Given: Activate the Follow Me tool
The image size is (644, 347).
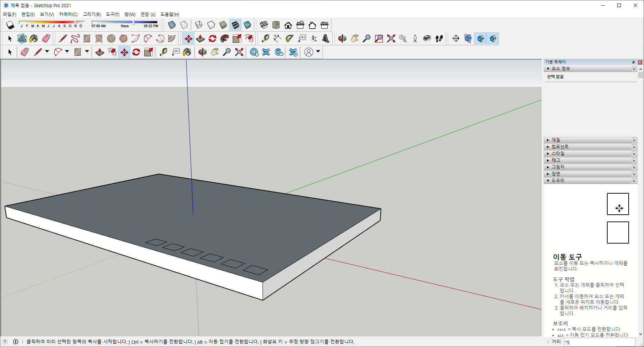Looking at the screenshot, I should click(225, 39).
